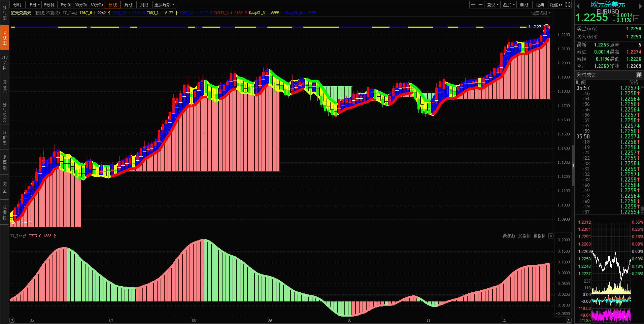Switch to 经典 classic view

pos(540,5)
